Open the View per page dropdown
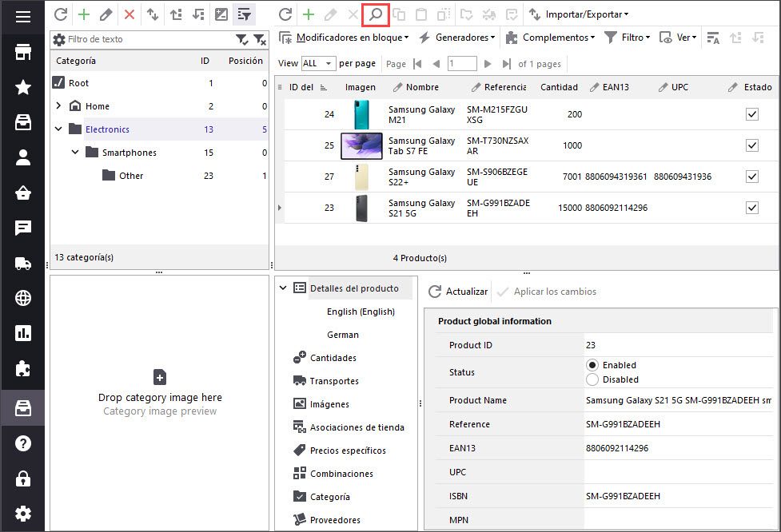This screenshot has width=781, height=532. point(318,63)
